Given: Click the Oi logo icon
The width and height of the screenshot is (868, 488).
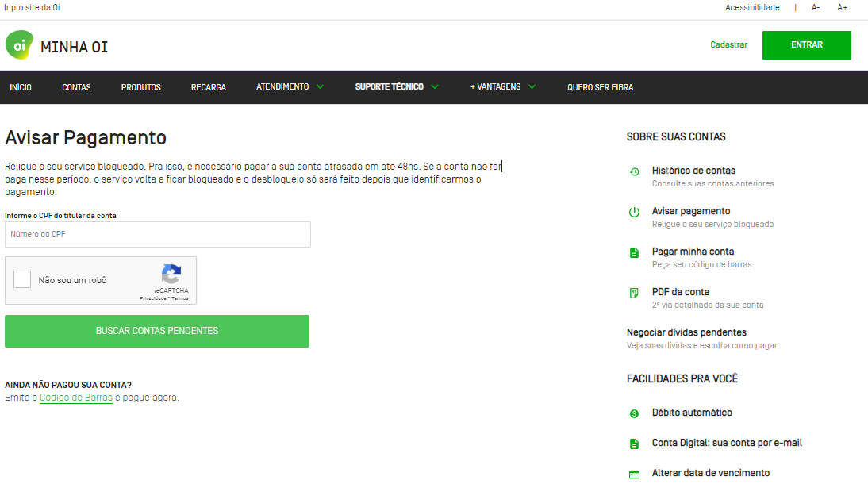Looking at the screenshot, I should coord(19,45).
